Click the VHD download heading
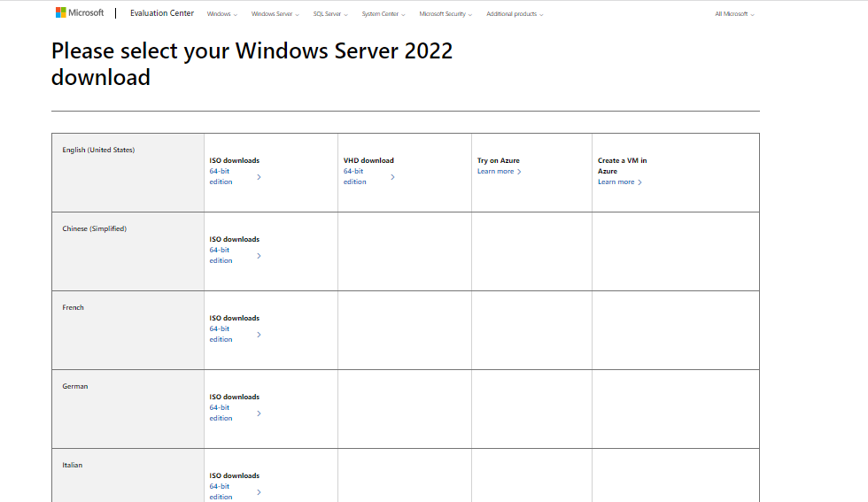868x502 pixels. (x=368, y=160)
